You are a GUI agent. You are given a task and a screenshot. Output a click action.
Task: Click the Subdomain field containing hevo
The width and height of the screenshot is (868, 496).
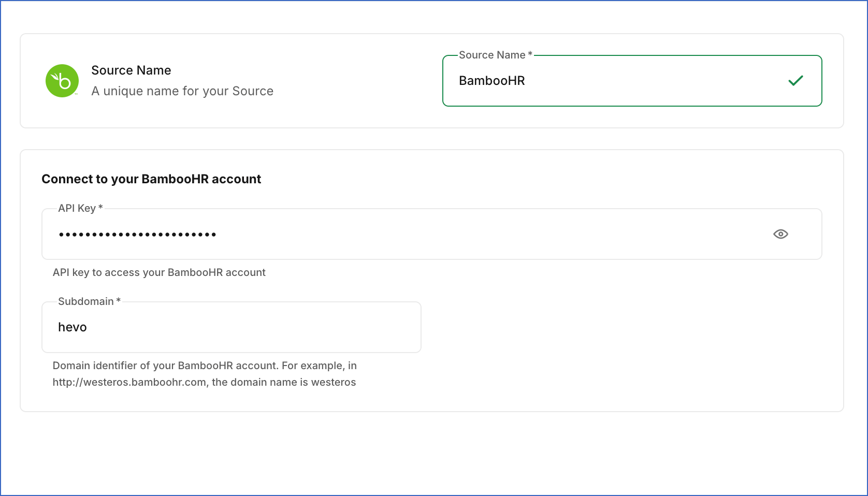(207, 327)
